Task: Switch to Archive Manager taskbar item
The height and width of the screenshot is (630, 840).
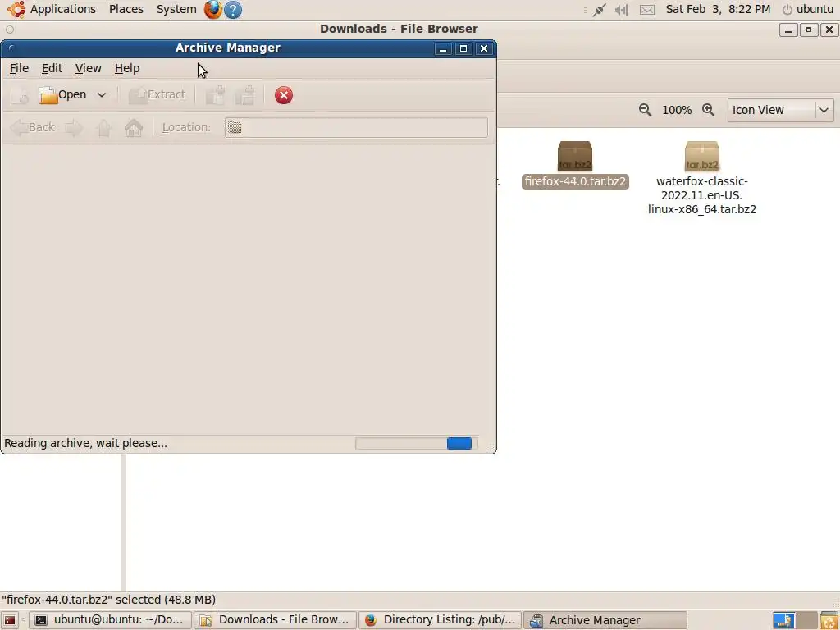Action: point(605,620)
